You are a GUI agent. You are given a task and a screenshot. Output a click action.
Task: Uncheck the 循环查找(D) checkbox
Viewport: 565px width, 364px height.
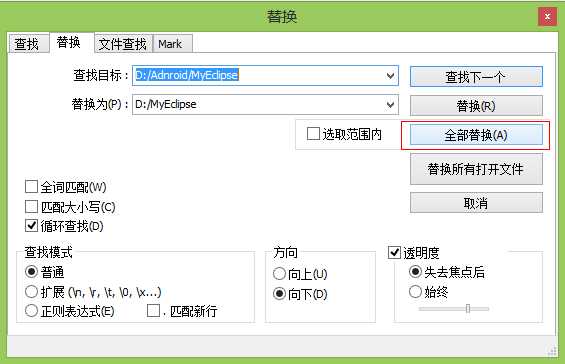31,226
